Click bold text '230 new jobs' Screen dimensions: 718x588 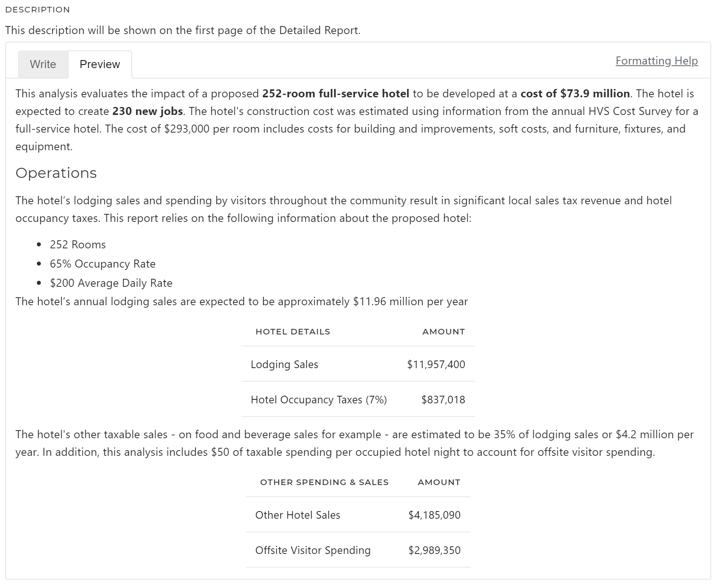click(147, 111)
